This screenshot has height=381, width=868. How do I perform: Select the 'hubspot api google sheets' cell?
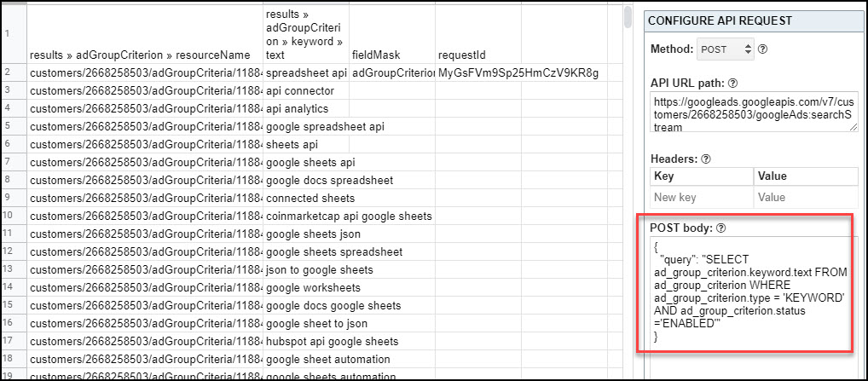pyautogui.click(x=333, y=341)
